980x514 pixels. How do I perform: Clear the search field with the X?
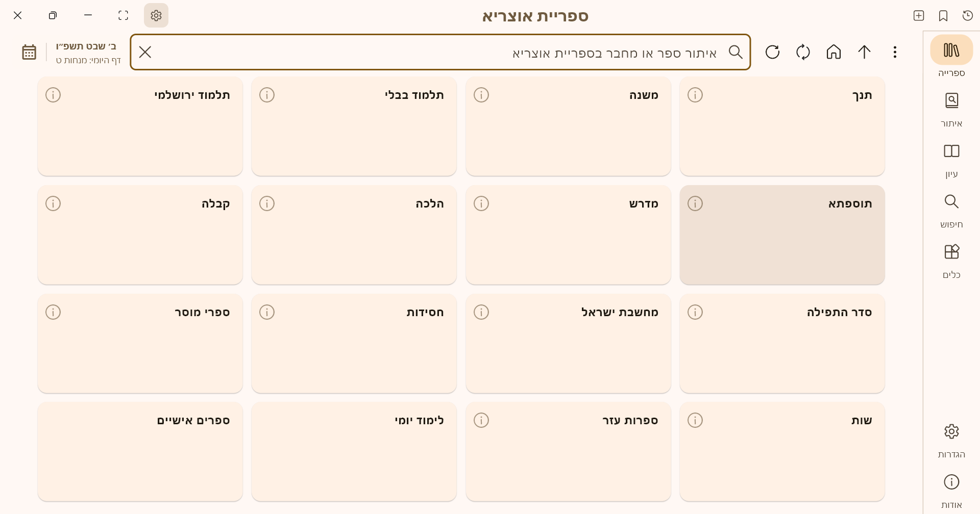(x=145, y=52)
